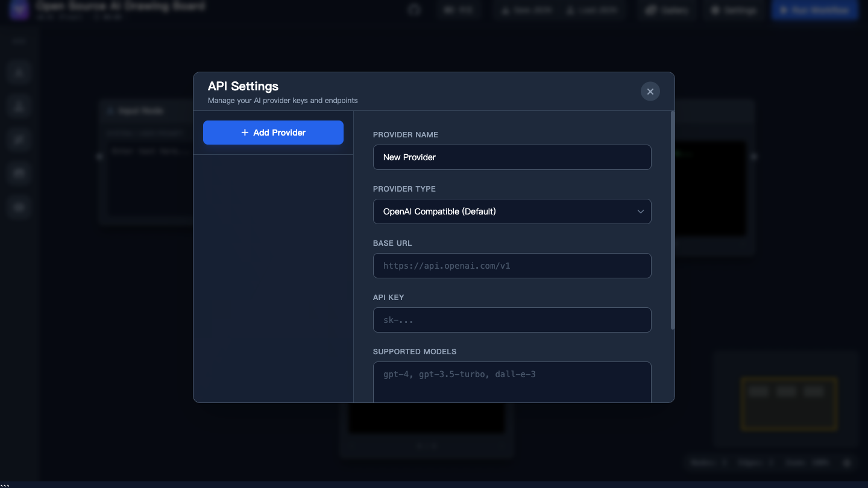Click into the Base URL field
Image resolution: width=868 pixels, height=488 pixels.
pyautogui.click(x=512, y=266)
